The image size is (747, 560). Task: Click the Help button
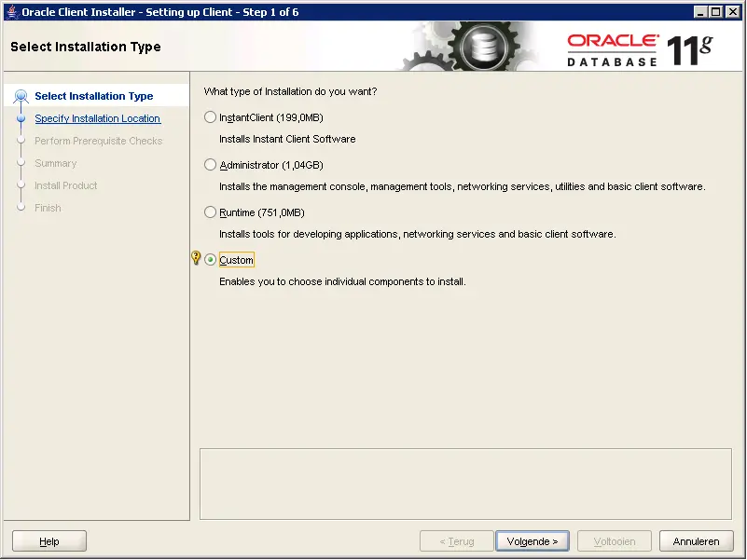click(49, 541)
